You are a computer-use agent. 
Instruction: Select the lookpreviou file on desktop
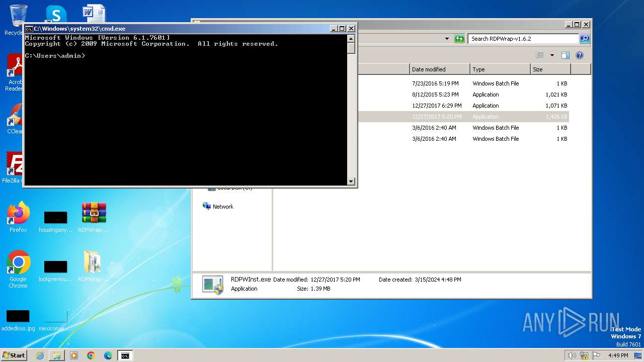tap(56, 270)
